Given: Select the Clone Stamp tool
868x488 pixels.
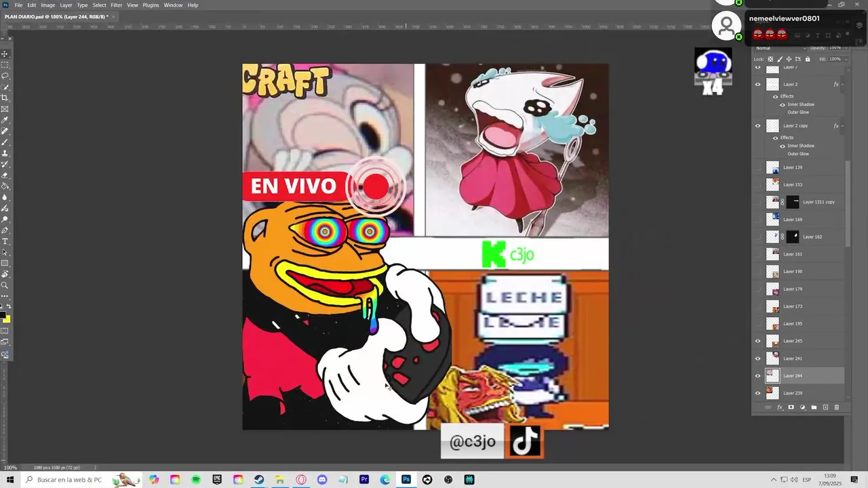Looking at the screenshot, I should click(5, 153).
